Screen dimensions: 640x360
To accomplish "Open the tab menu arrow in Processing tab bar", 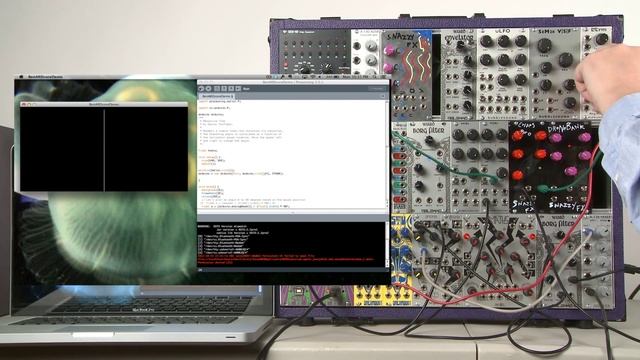I will [x=382, y=96].
